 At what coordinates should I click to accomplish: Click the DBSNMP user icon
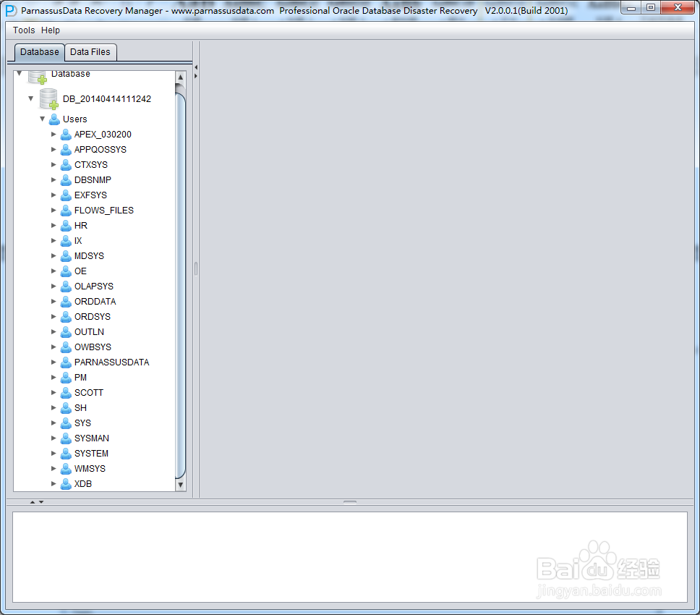pyautogui.click(x=66, y=180)
